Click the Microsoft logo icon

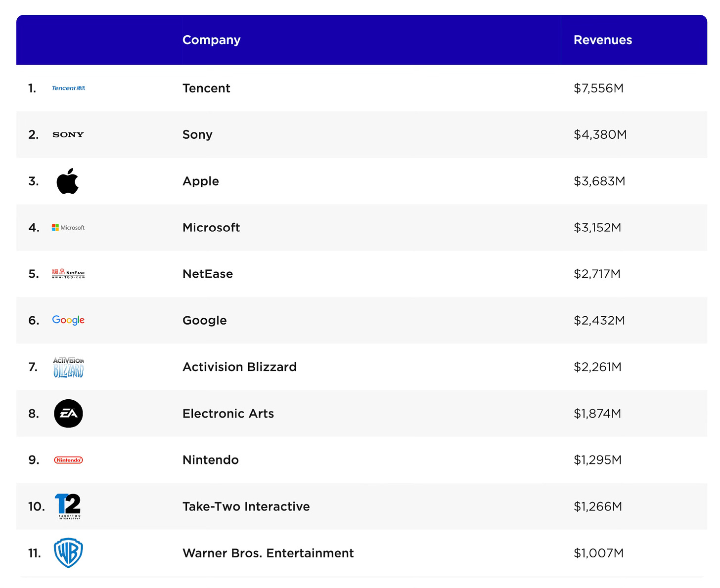coord(68,227)
